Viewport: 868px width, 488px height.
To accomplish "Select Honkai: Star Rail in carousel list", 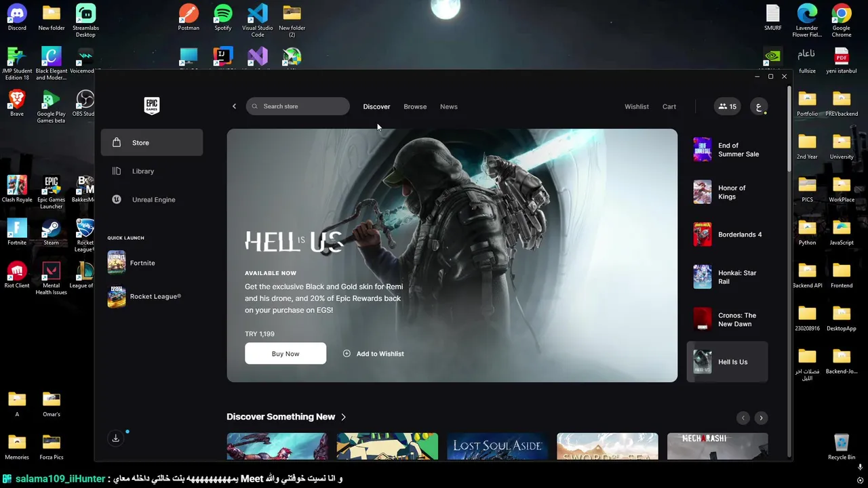I will click(x=727, y=277).
